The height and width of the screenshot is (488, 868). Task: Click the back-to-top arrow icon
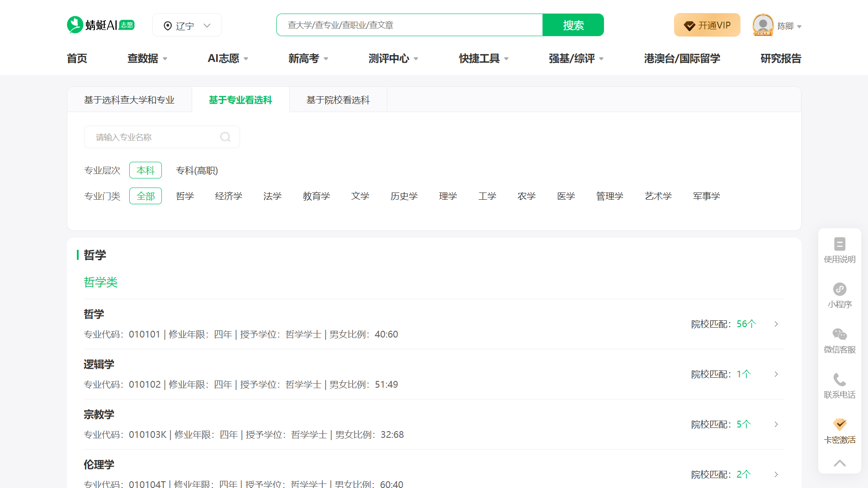[840, 463]
